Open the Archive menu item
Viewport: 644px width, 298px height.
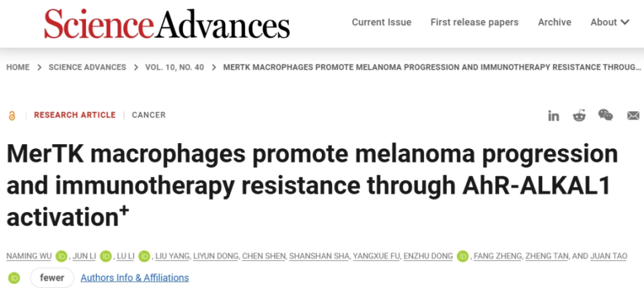click(x=554, y=22)
